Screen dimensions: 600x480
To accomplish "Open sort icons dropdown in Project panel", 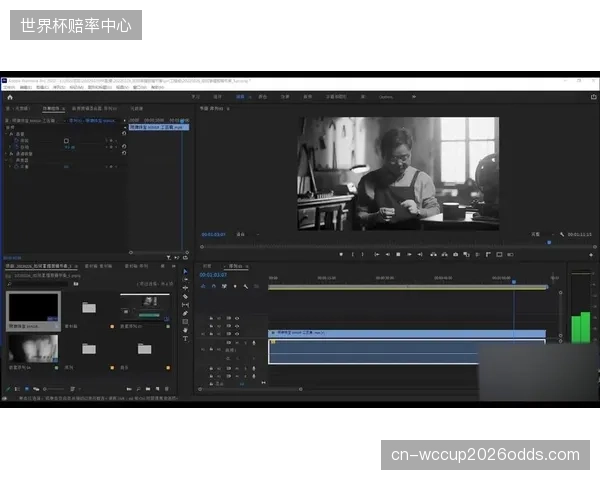I will point(73,389).
